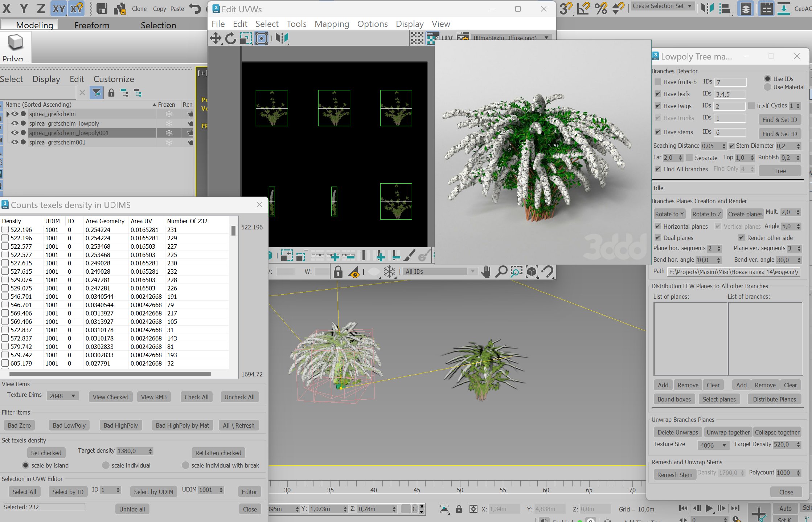
Task: Switch to the Selection ribbon tab
Action: click(x=158, y=25)
